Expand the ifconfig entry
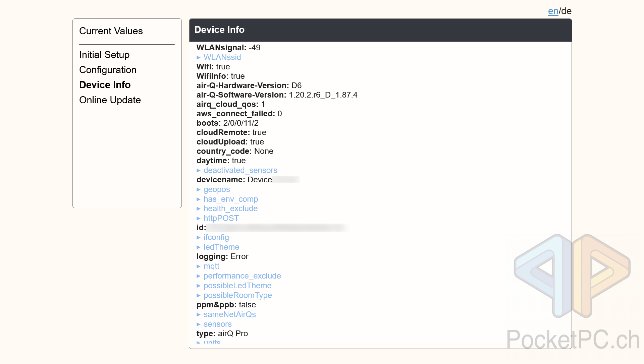Image resolution: width=644 pixels, height=364 pixels. click(x=213, y=237)
